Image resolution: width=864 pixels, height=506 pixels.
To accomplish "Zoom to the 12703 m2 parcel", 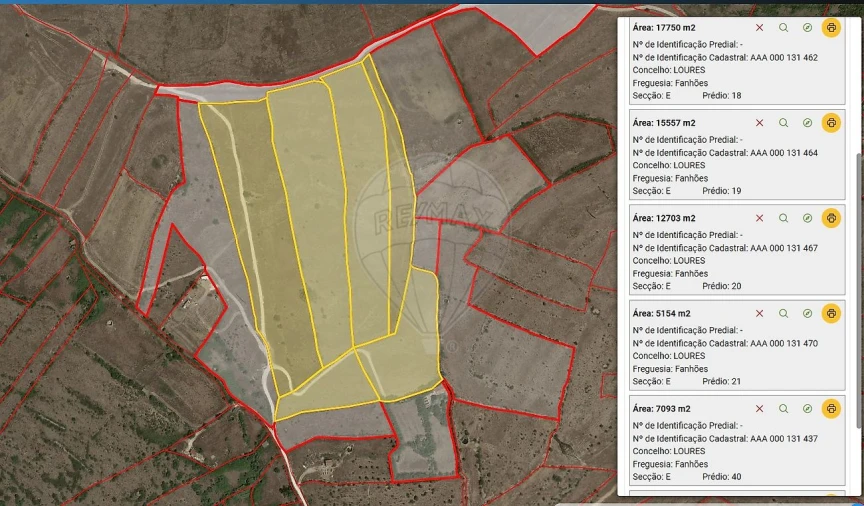I will 783,218.
